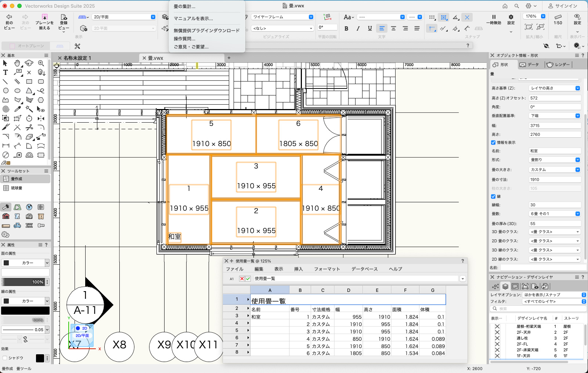Open データベース menu in worksheet window
This screenshot has width=588, height=373.
tap(364, 269)
